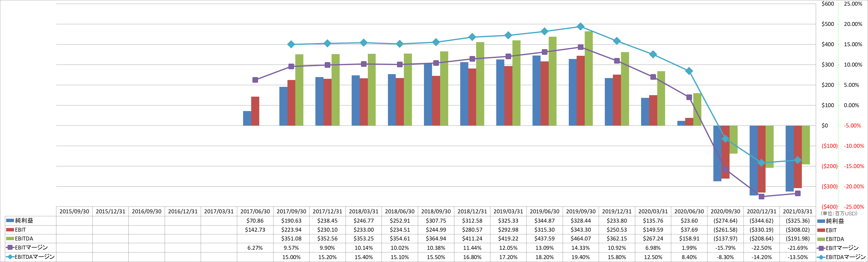Click the 2015/09/30 date column header
This screenshot has height=262, width=868.
pos(74,211)
